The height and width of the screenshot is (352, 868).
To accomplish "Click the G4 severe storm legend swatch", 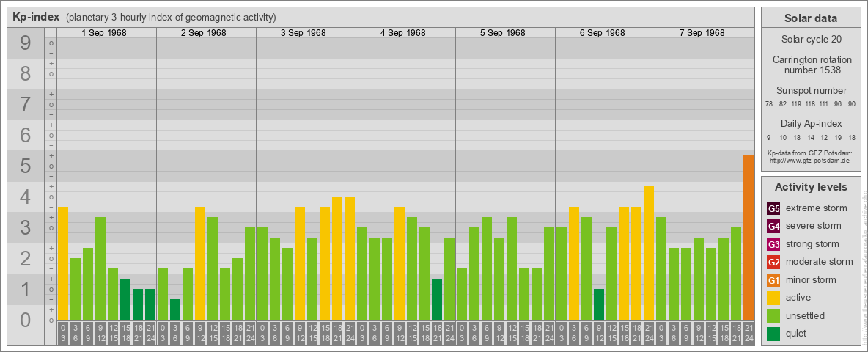I will coord(773,226).
